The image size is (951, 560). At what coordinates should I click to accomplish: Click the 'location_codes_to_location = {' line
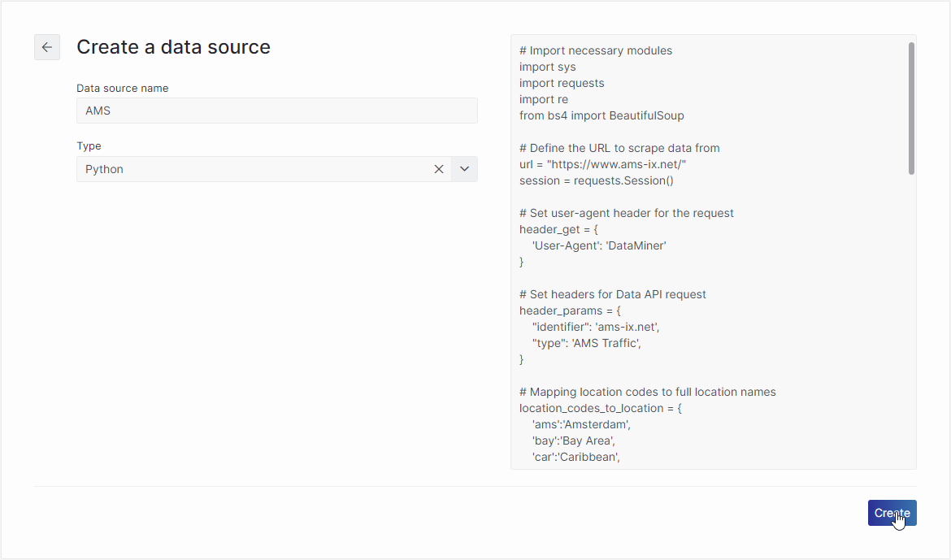point(601,408)
